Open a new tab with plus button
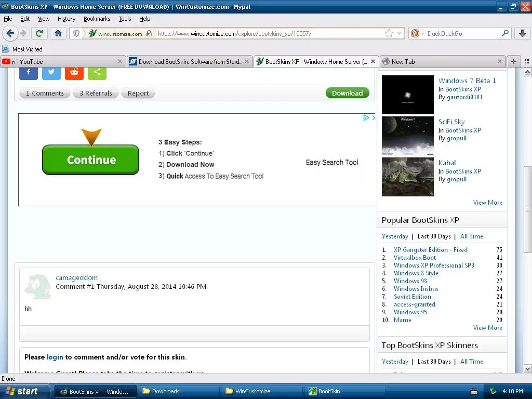 coord(514,61)
